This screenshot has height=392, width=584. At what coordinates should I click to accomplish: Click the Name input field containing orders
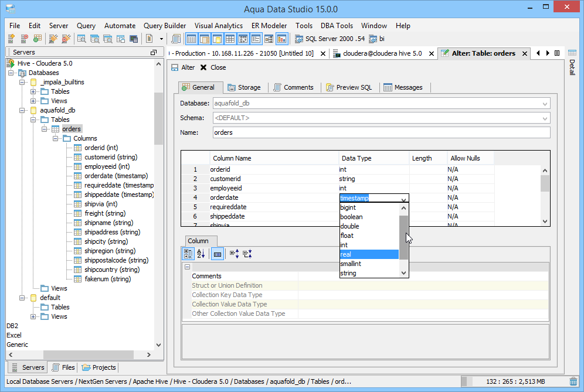click(381, 132)
